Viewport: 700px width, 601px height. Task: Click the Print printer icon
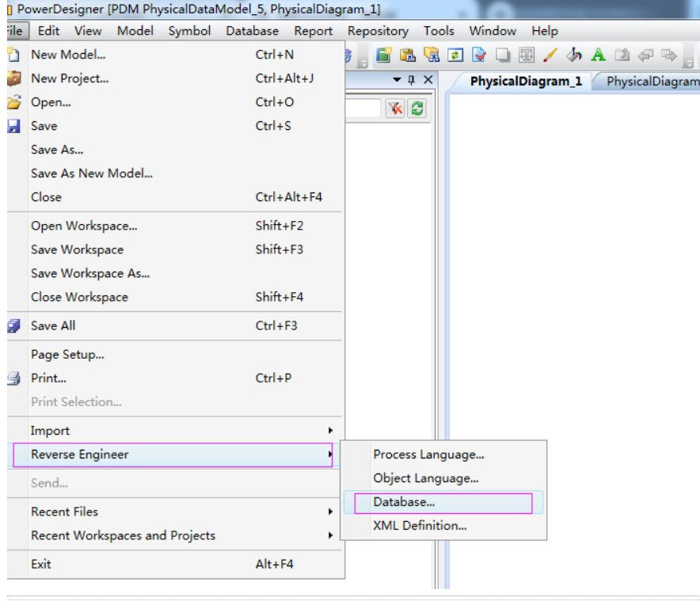click(x=13, y=378)
